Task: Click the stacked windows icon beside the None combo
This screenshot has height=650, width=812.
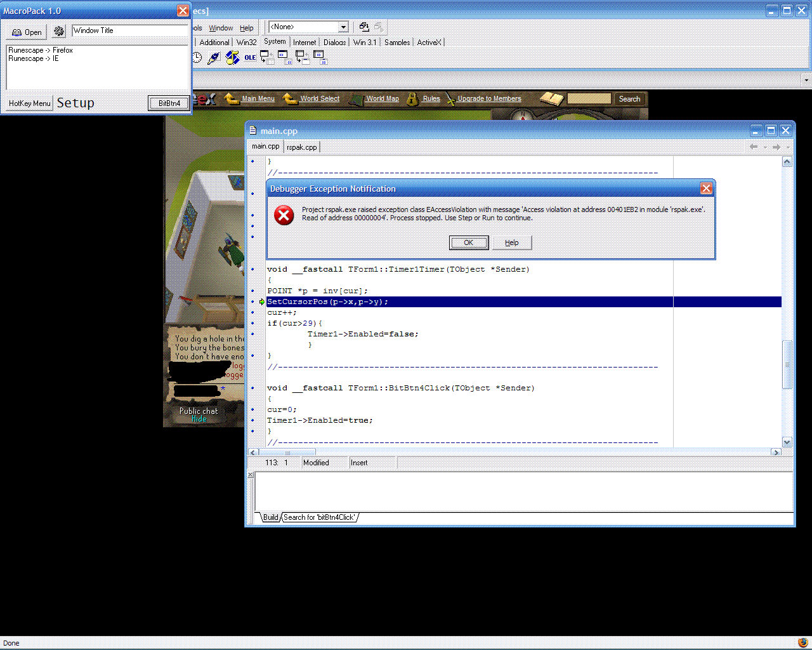Action: coord(364,27)
